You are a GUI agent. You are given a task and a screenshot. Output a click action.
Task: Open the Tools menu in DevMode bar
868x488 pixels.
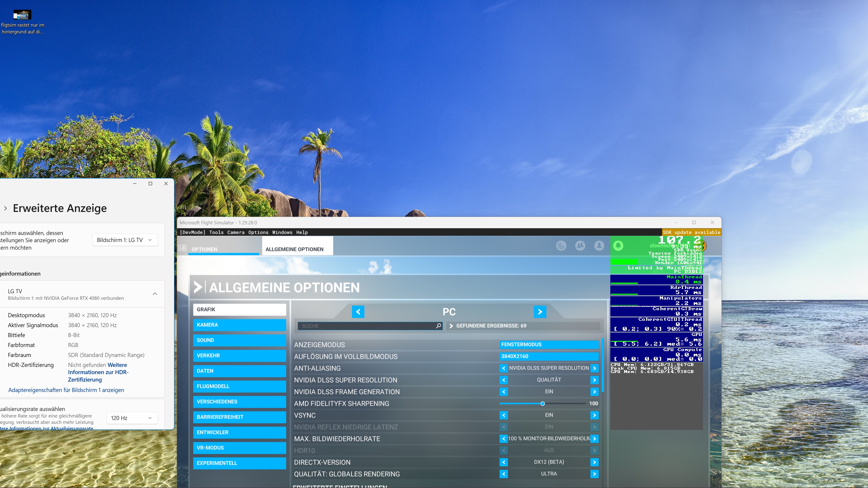pos(216,232)
